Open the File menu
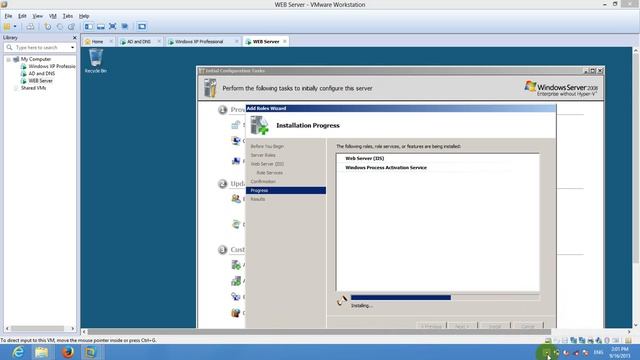 (x=8, y=16)
